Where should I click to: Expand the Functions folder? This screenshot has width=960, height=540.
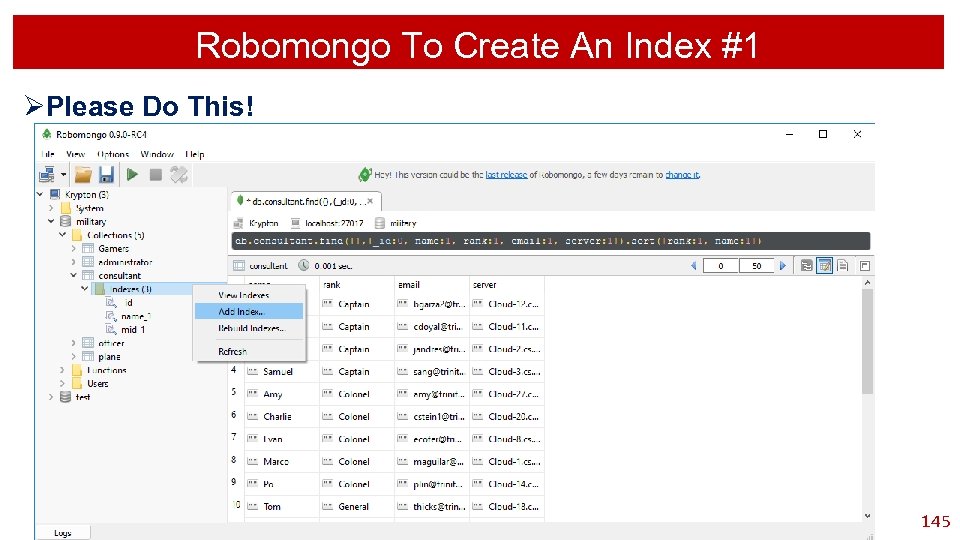click(x=62, y=370)
